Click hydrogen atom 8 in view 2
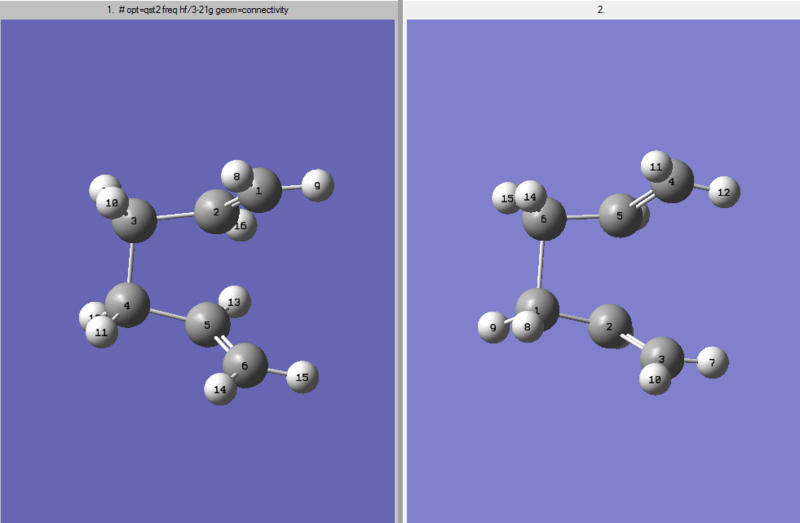Screen dimensions: 800x523 [528, 327]
